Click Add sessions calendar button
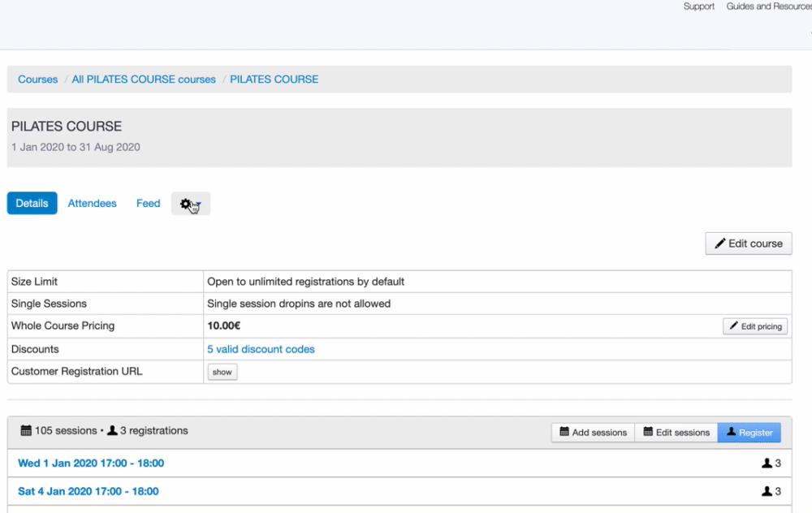The image size is (812, 513). point(593,433)
